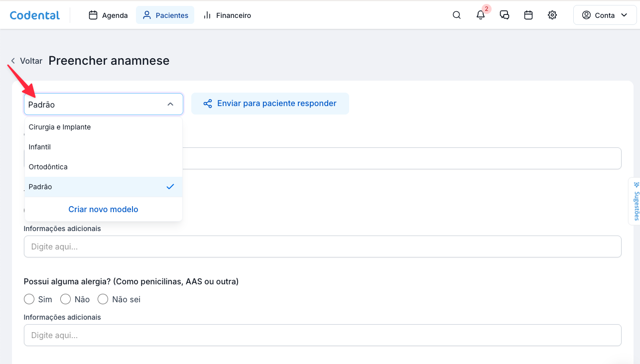Open the Agenda tab
The width and height of the screenshot is (640, 364).
point(108,15)
